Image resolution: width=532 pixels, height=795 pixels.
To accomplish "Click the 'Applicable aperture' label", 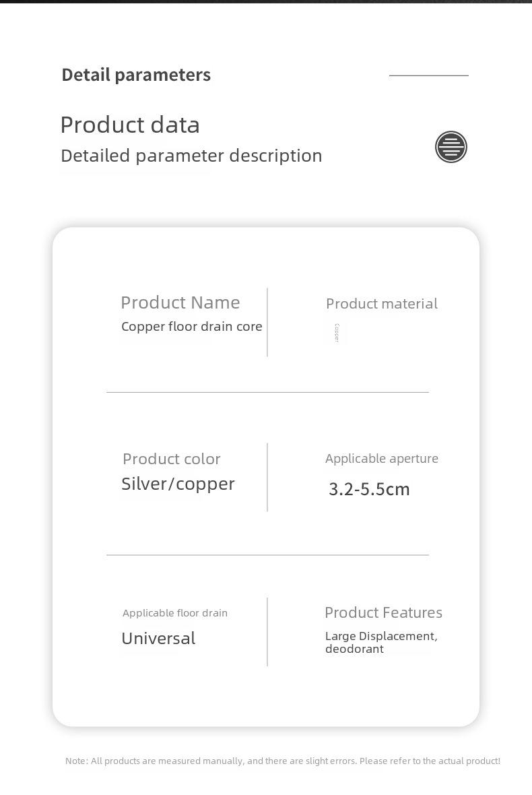I will coord(382,459).
